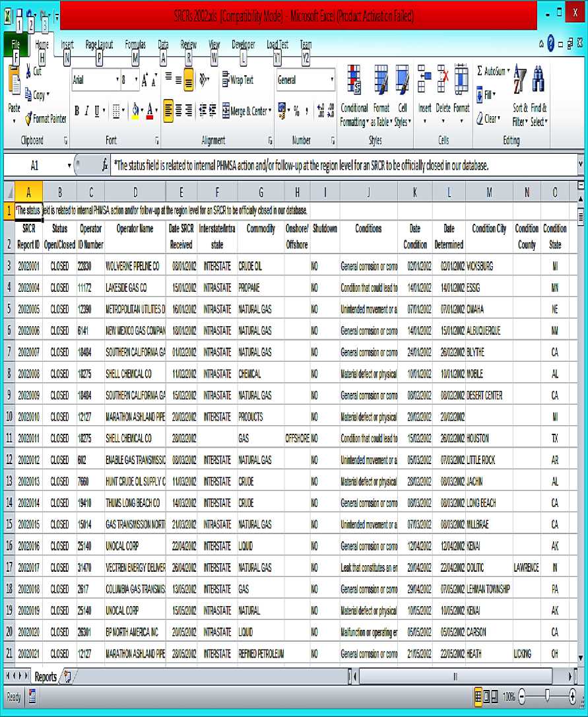Viewport: 588px width, 717px height.
Task: Open the Reports sheet tab
Action: point(46,677)
